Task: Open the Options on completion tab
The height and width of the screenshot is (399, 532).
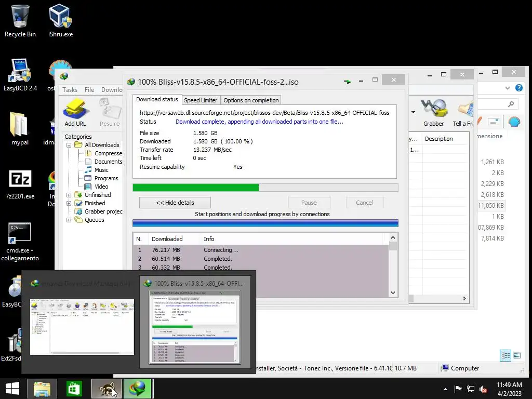Action: point(251,100)
